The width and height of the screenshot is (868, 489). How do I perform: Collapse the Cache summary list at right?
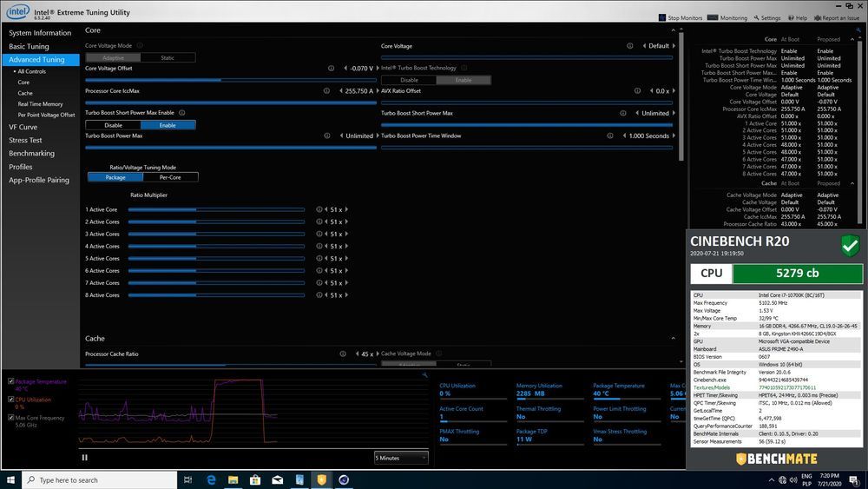click(852, 183)
